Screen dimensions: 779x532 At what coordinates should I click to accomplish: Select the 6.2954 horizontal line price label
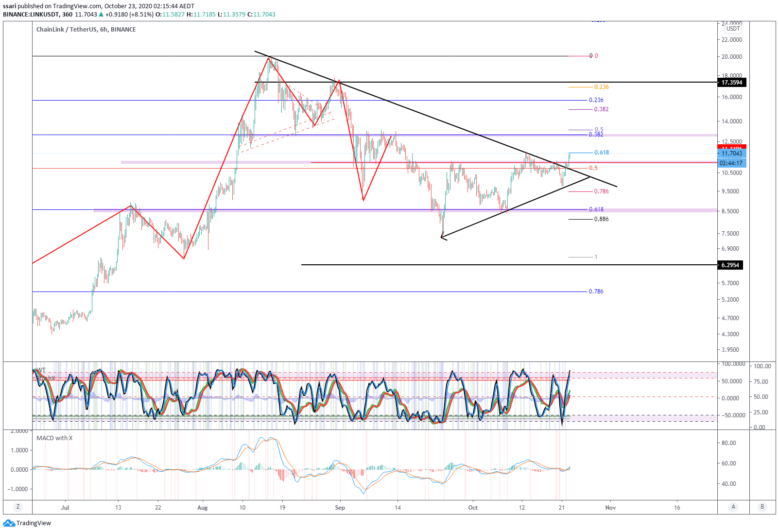point(730,265)
